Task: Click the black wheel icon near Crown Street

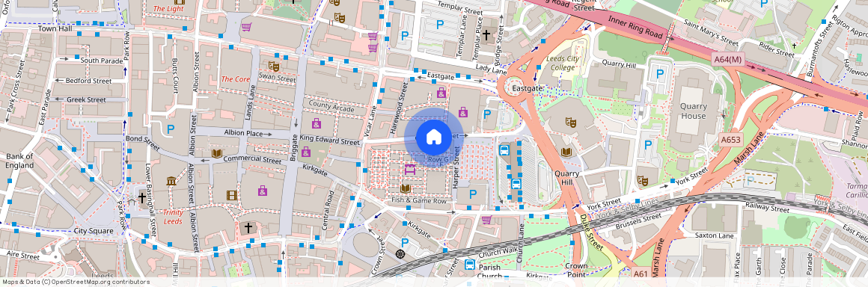Action: pos(401,254)
